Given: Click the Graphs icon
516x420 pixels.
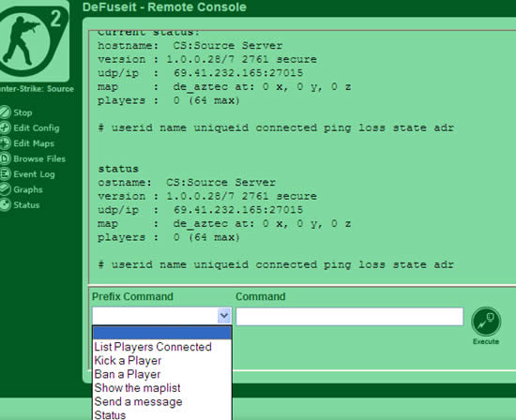Looking at the screenshot, I should 5,189.
